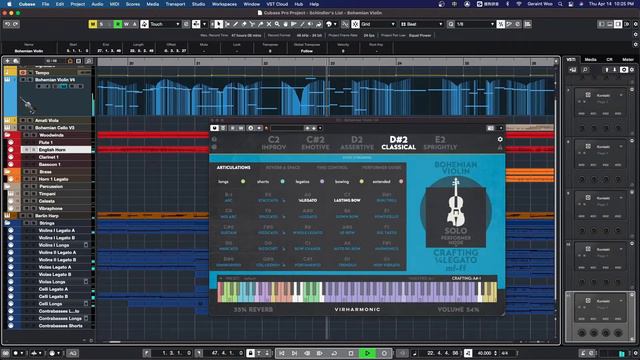Redo the action in Cubase toolbar
This screenshot has height=360, width=640.
(x=16, y=24)
